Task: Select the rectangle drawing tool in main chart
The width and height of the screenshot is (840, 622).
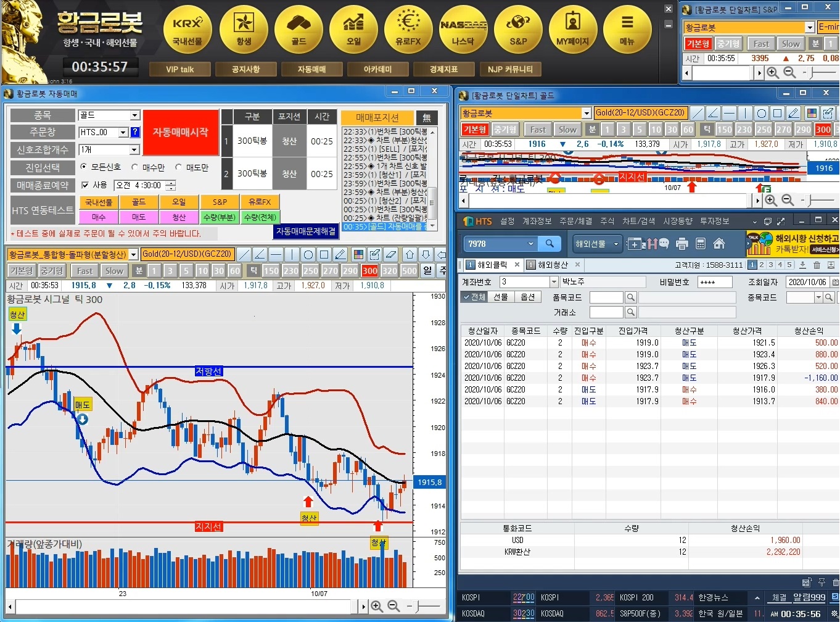Action: pos(324,254)
